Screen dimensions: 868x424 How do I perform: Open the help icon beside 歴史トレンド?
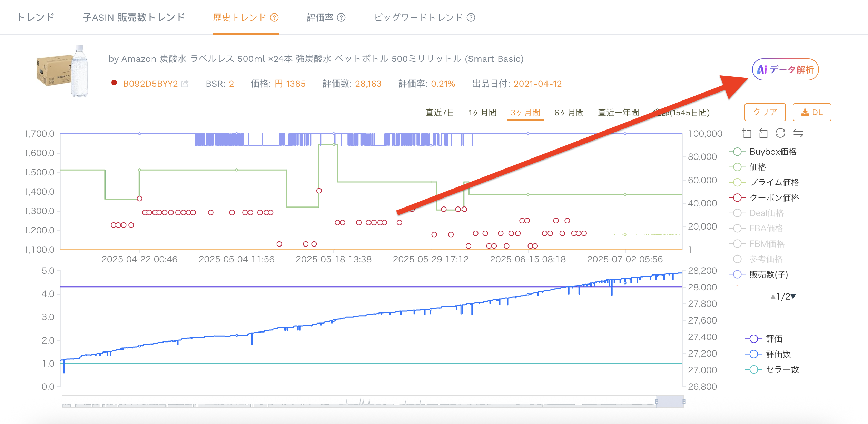pyautogui.click(x=274, y=18)
